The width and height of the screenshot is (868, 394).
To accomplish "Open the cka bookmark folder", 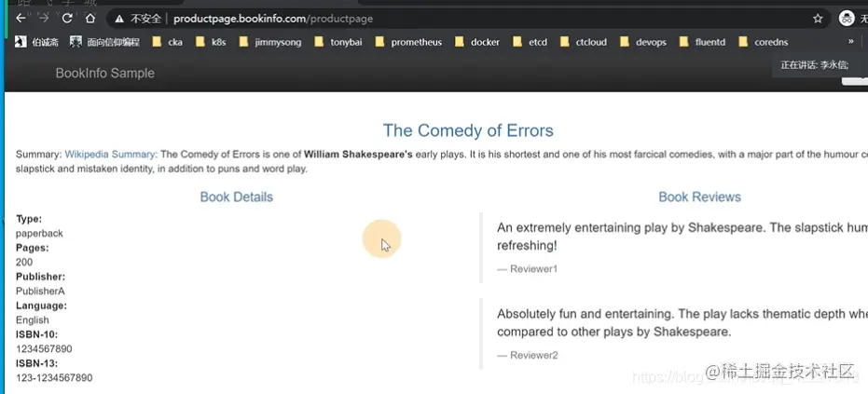I will [x=167, y=42].
